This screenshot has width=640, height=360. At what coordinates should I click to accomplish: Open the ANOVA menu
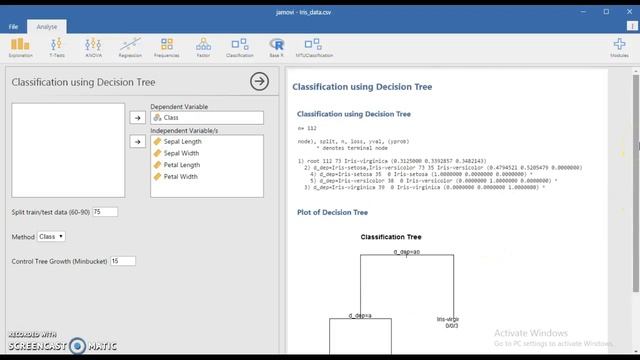tap(93, 48)
